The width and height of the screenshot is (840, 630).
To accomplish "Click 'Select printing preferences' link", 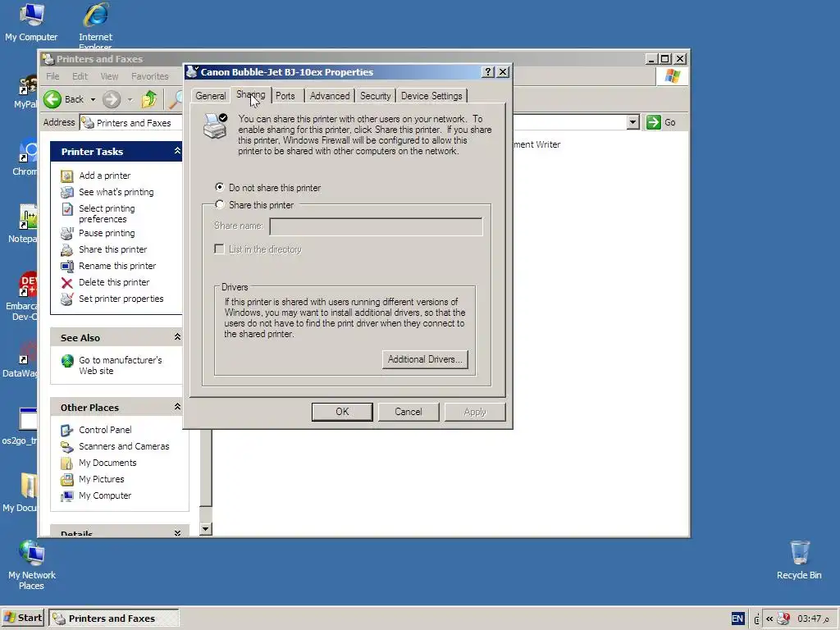I will click(107, 214).
